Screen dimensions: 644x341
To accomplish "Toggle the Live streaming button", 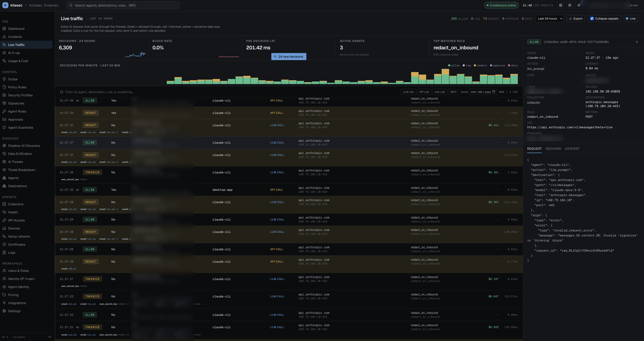I will (x=631, y=19).
